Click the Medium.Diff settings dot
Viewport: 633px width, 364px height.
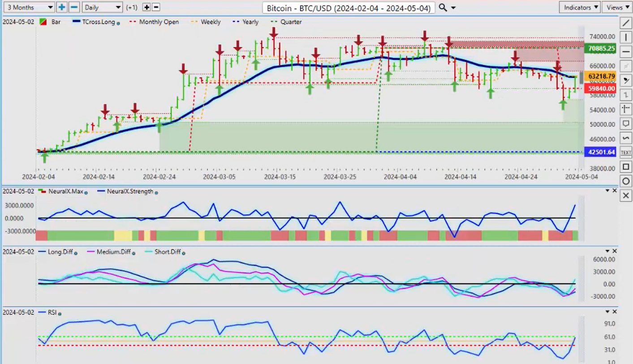(x=133, y=253)
